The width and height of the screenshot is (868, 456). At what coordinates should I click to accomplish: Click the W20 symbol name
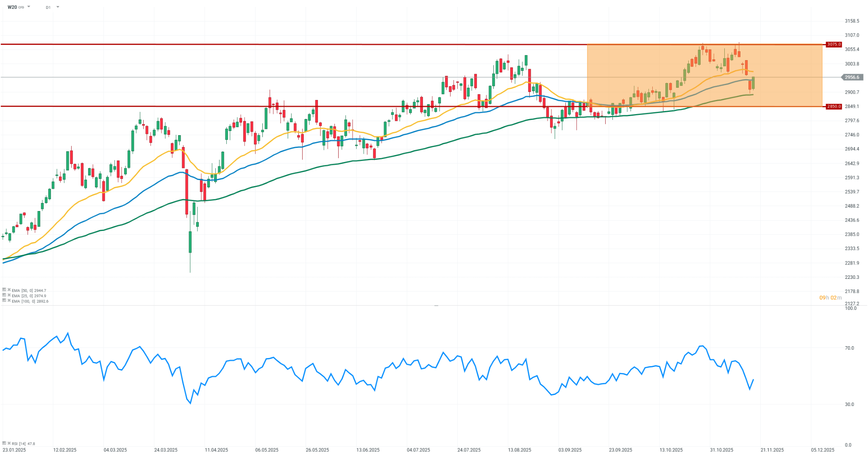[x=12, y=7]
